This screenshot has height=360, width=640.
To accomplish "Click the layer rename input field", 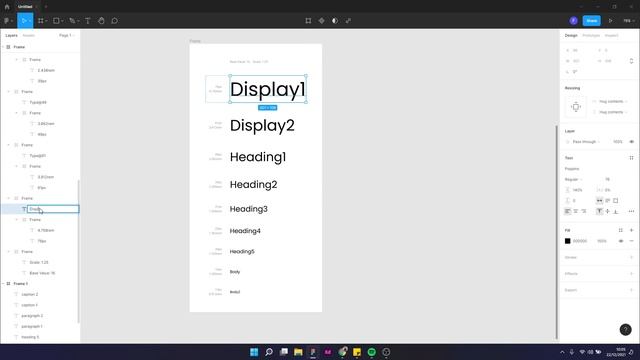I will pos(53,209).
